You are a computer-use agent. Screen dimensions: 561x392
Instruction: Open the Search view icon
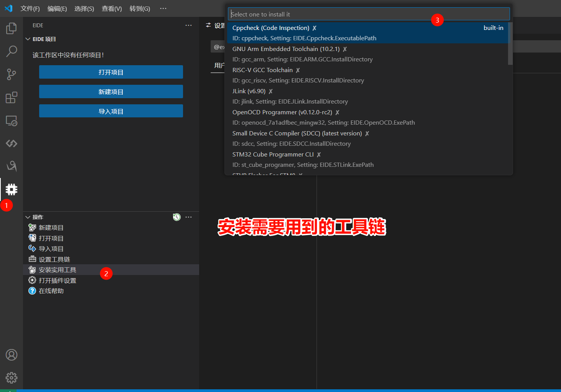[12, 51]
